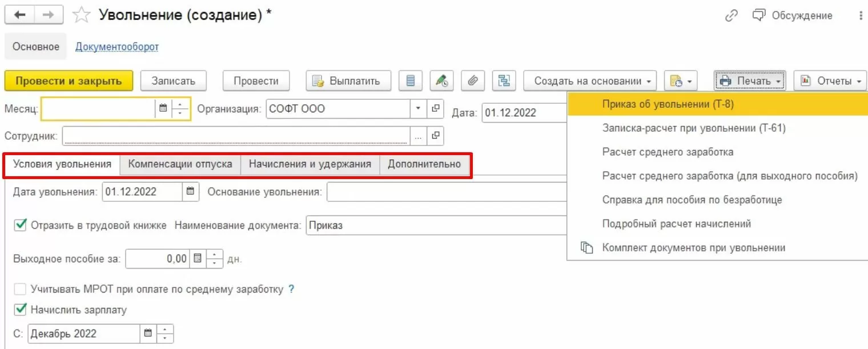
Task: Expand Создать на основании dropdown
Action: (590, 81)
